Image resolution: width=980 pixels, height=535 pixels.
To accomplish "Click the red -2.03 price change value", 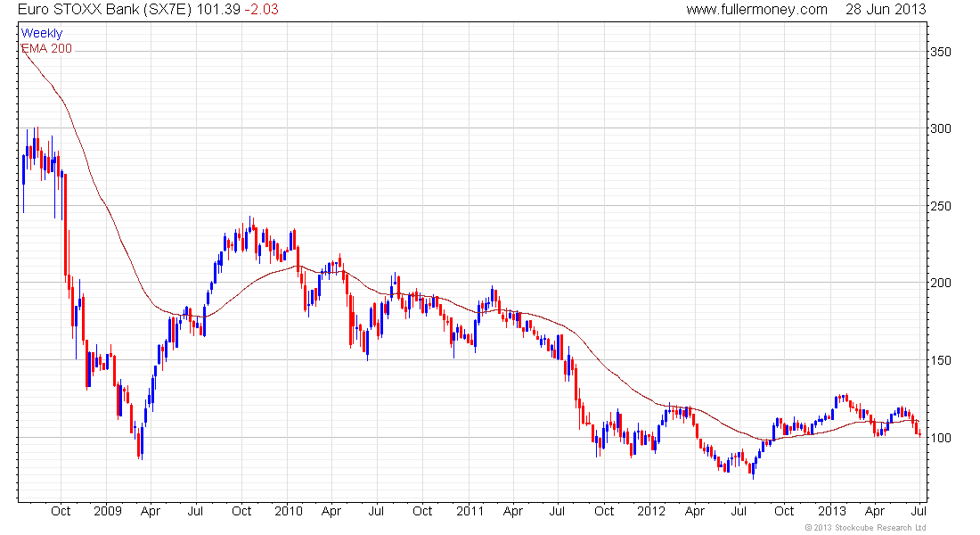I will tap(261, 10).
